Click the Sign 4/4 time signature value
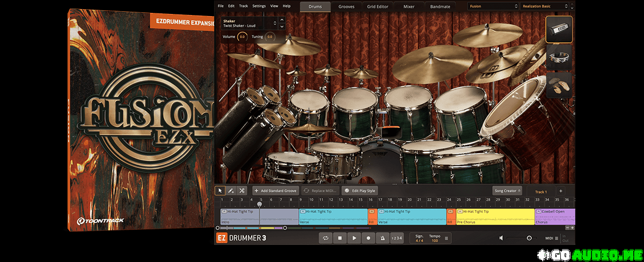 tap(419, 240)
